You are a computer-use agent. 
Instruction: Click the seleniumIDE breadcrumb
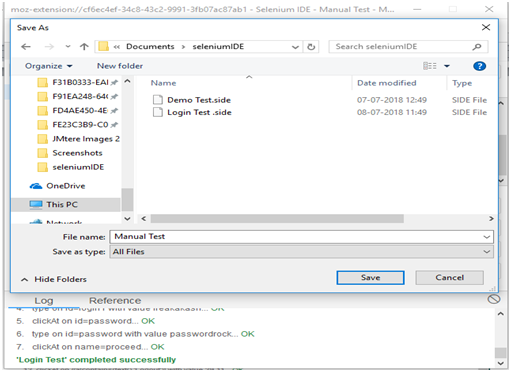[218, 47]
